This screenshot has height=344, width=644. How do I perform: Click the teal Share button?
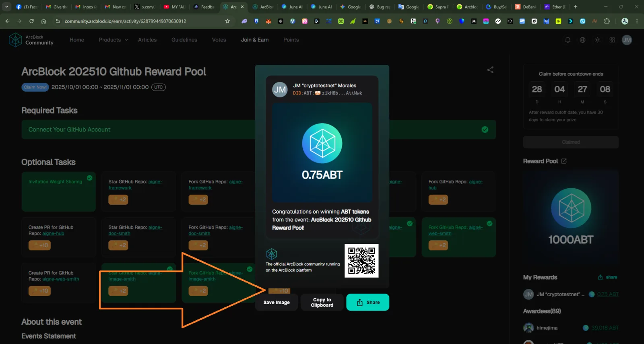tap(367, 302)
